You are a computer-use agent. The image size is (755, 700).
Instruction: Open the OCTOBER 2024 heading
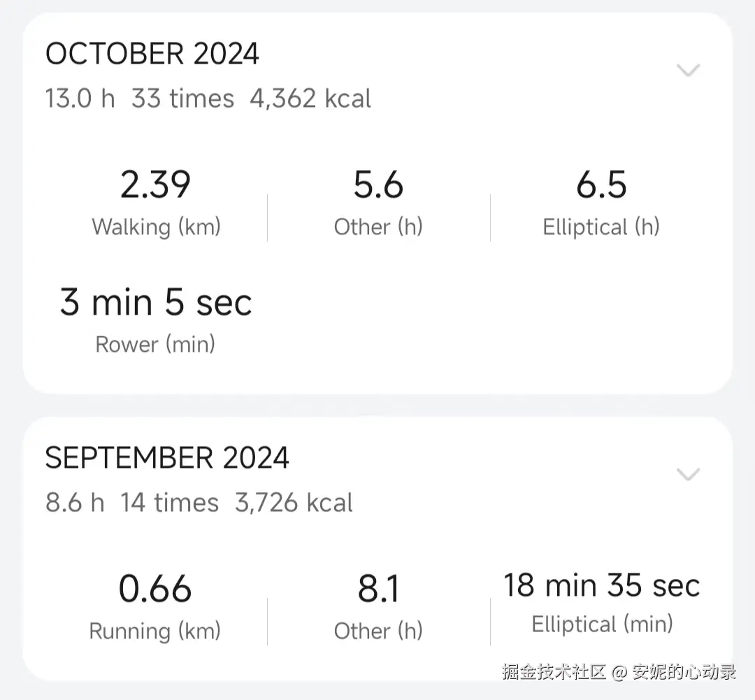[x=152, y=55]
